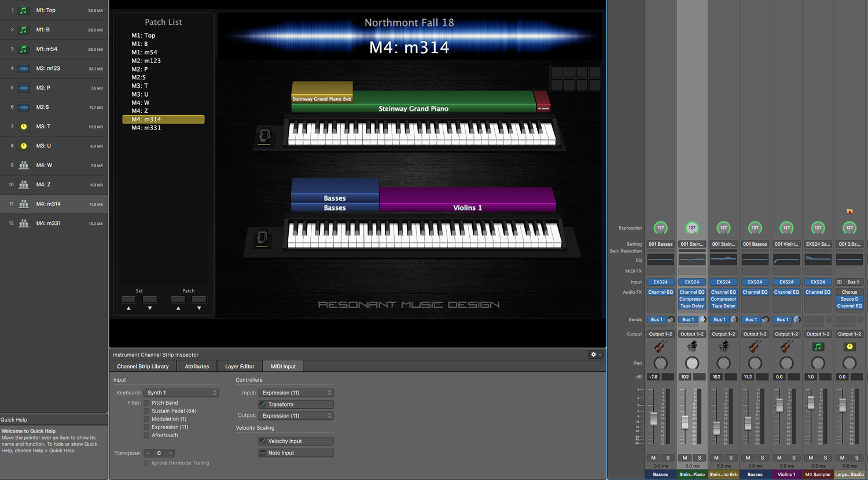Click the Set up arrow in Patch List
This screenshot has height=480, width=868.
point(128,308)
